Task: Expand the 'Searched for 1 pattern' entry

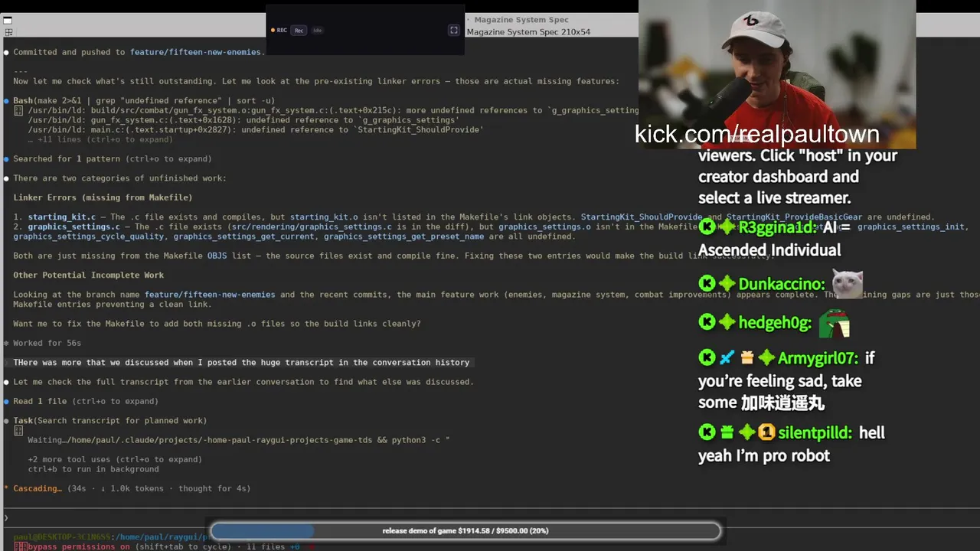Action: (x=113, y=159)
